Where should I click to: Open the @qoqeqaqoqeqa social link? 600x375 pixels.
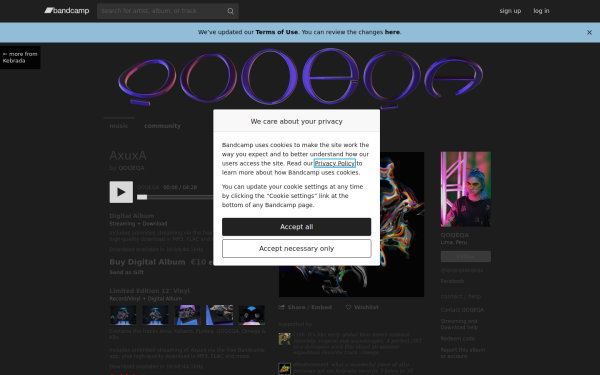[462, 270]
